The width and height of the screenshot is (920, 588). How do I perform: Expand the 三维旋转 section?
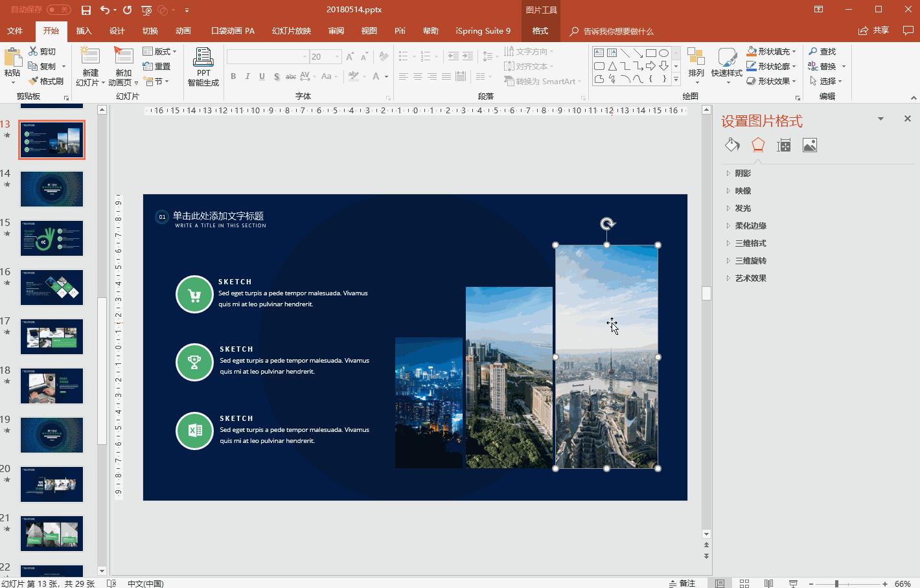click(x=750, y=260)
